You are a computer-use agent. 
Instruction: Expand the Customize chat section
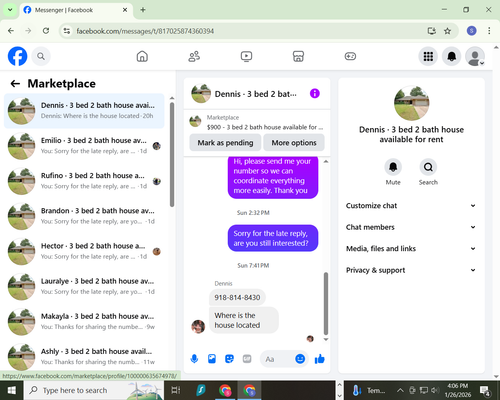click(x=411, y=206)
